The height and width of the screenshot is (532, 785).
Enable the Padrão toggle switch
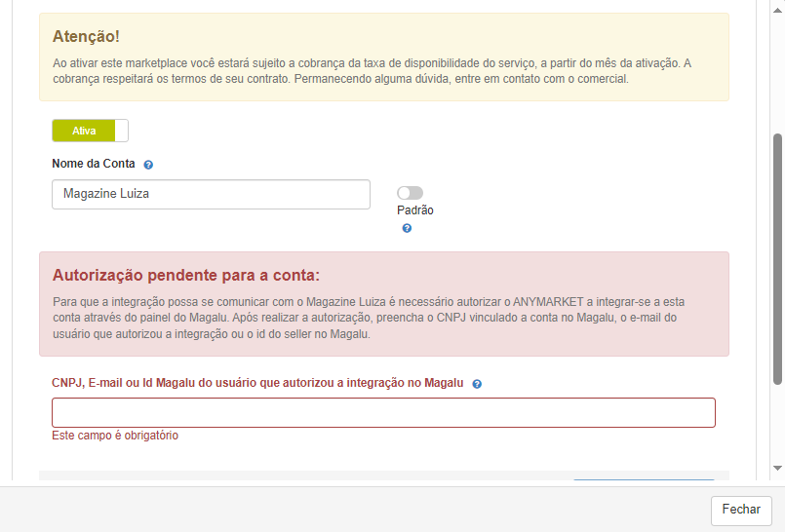click(x=410, y=193)
